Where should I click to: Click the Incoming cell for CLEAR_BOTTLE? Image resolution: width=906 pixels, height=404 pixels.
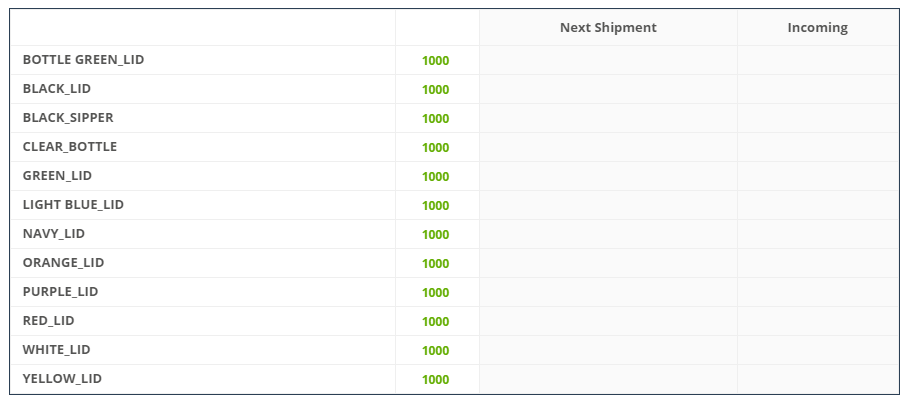[x=818, y=147]
